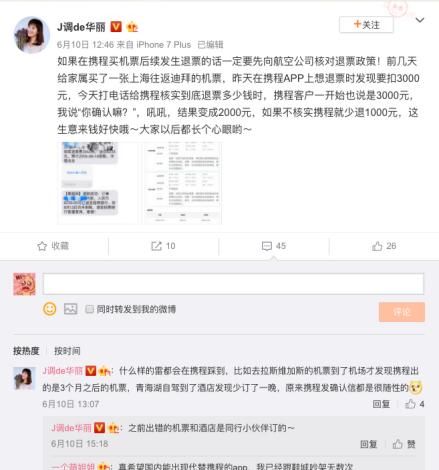The image size is (439, 470).
Task: Like the first comment with 4 likes
Action: tap(410, 404)
